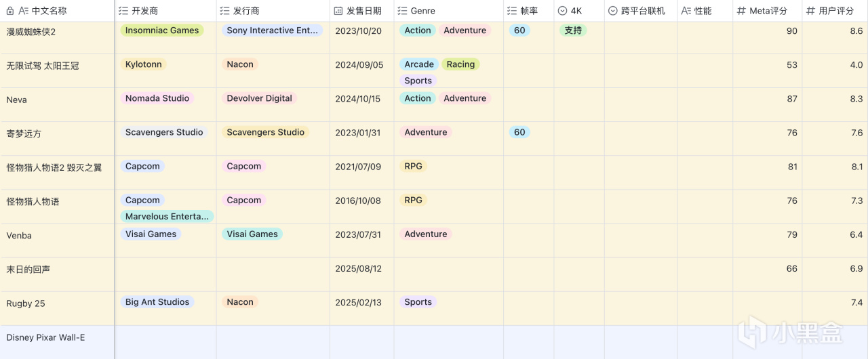Click the 支持 4K tag
This screenshot has width=868, height=359.
pyautogui.click(x=573, y=30)
